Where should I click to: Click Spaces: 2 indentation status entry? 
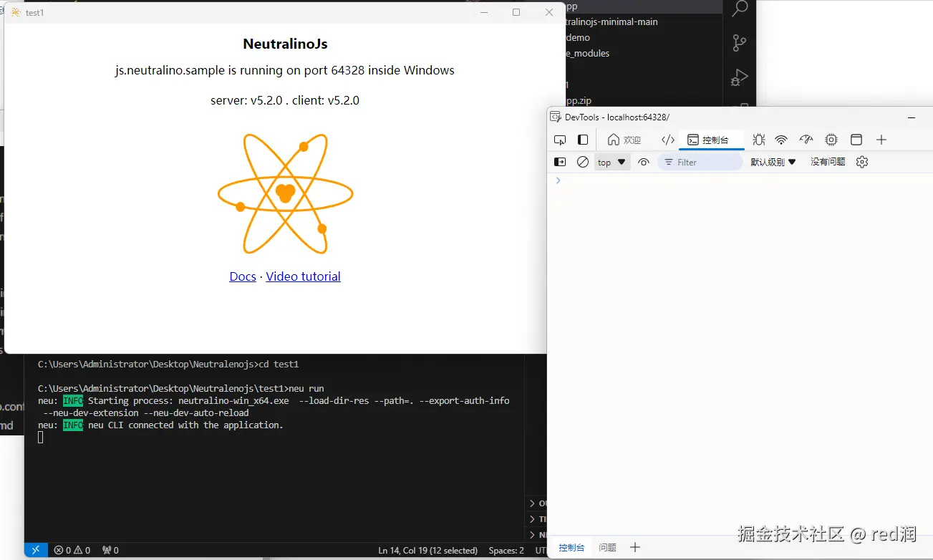pos(506,550)
